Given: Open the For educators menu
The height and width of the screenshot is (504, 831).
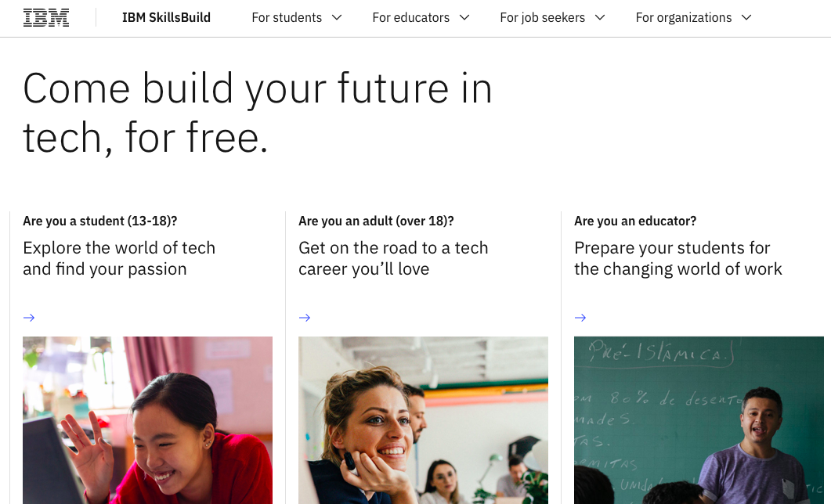Looking at the screenshot, I should [x=410, y=17].
